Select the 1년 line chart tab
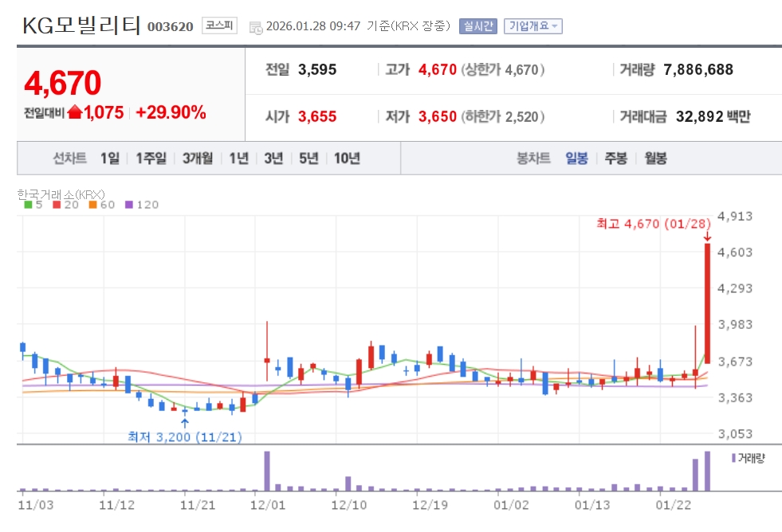Viewport: 782px width, 532px height. pos(239,158)
